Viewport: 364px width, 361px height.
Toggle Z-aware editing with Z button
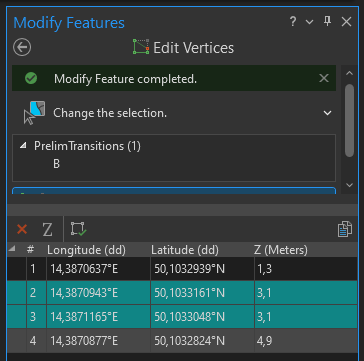pos(47,230)
